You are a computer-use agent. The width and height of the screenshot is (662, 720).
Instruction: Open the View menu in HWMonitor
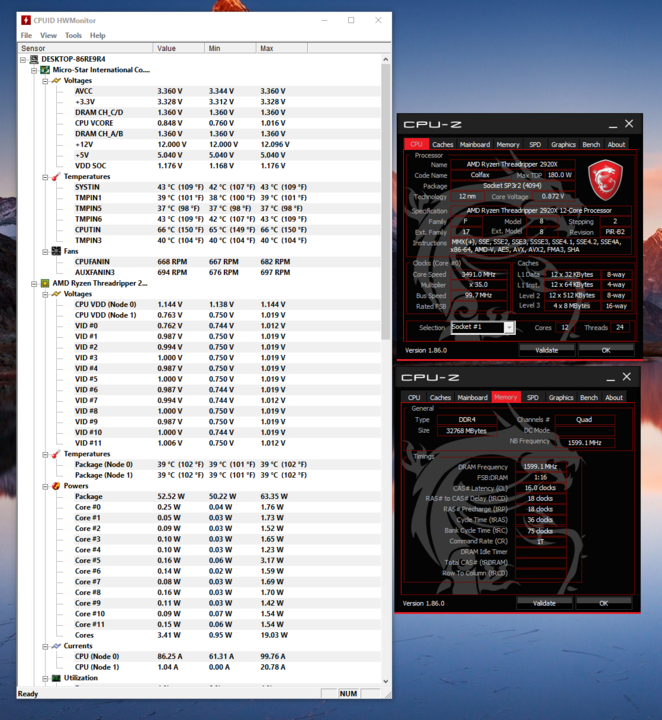pyautogui.click(x=48, y=35)
